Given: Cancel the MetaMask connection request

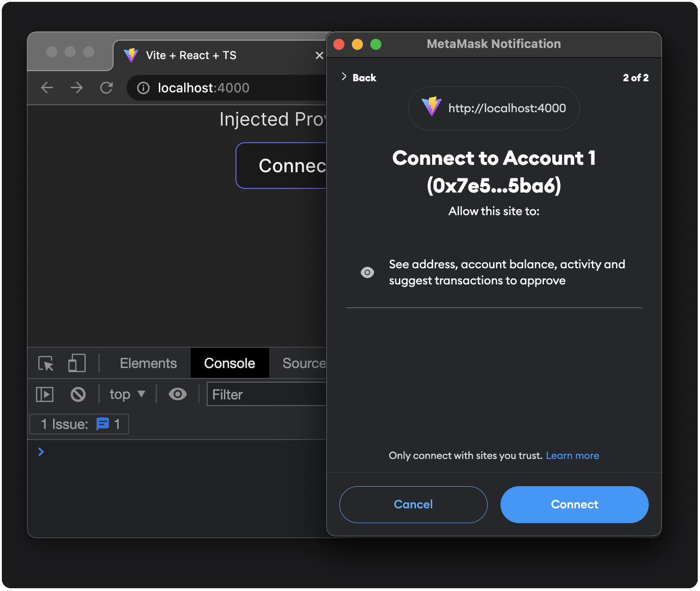Looking at the screenshot, I should (413, 504).
